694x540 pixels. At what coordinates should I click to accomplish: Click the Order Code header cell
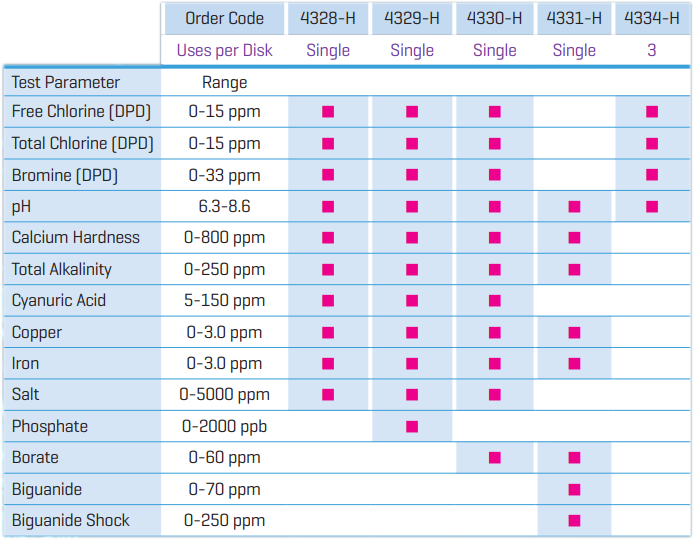point(224,18)
